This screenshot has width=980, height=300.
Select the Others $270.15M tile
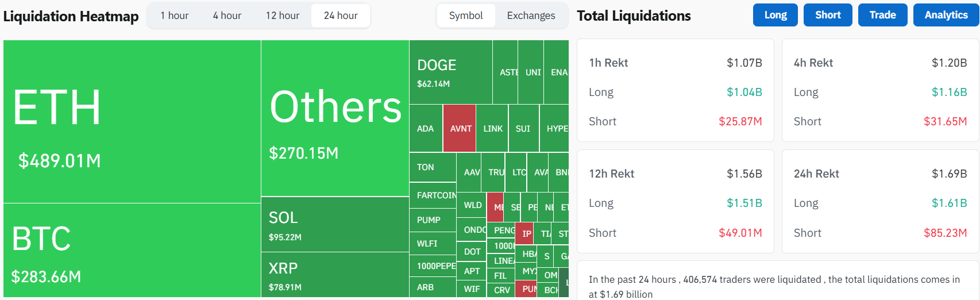coord(335,118)
